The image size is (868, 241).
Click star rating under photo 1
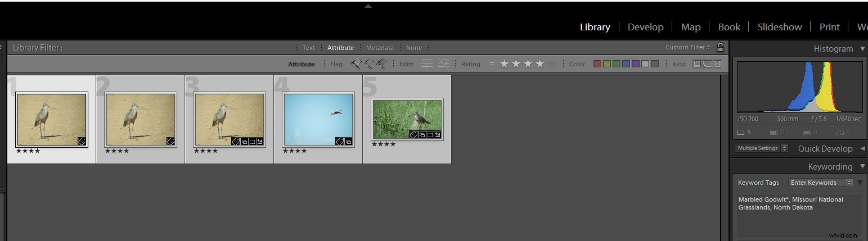click(x=28, y=151)
